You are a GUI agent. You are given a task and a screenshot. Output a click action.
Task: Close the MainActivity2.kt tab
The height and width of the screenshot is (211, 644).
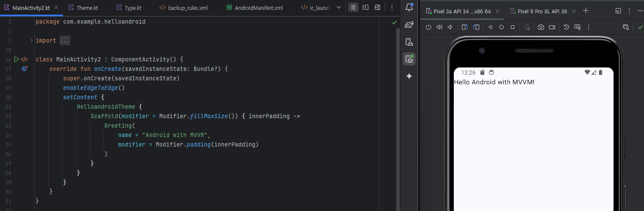tap(57, 8)
